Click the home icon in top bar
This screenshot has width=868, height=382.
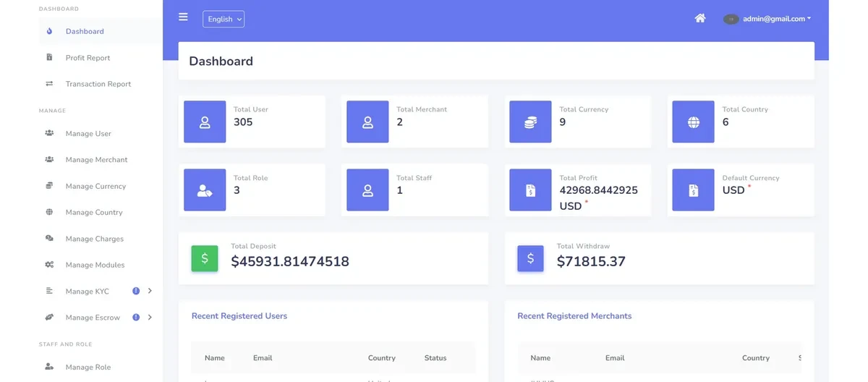pyautogui.click(x=699, y=19)
